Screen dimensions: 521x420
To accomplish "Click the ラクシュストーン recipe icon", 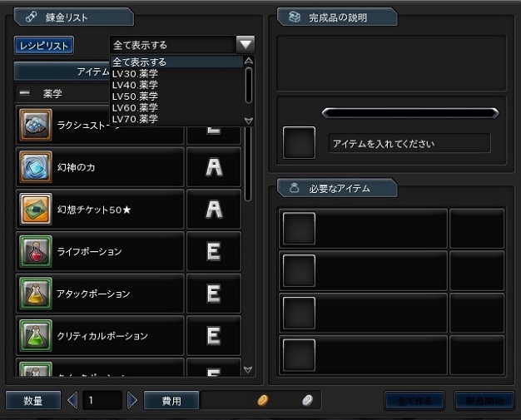I will tap(35, 126).
